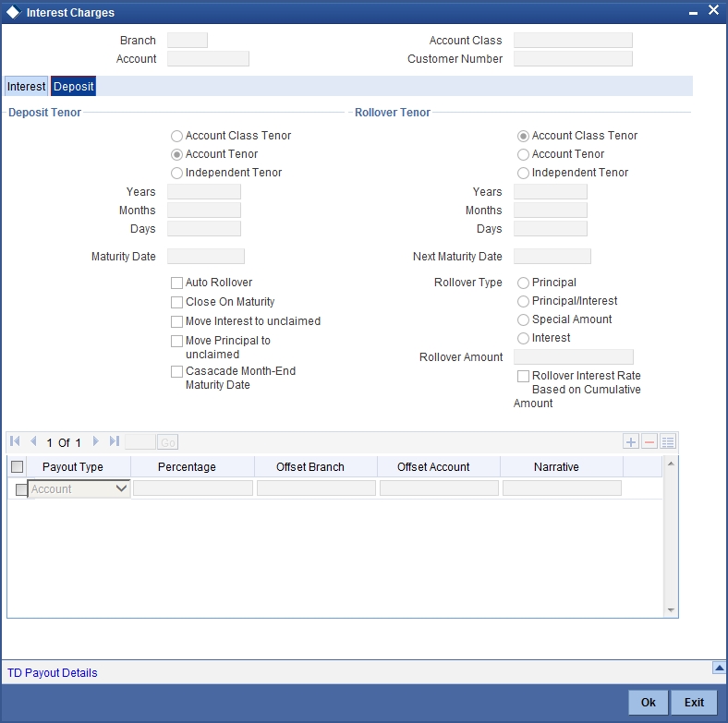This screenshot has width=728, height=723.
Task: Select all rows via header checkbox
Action: pos(18,467)
